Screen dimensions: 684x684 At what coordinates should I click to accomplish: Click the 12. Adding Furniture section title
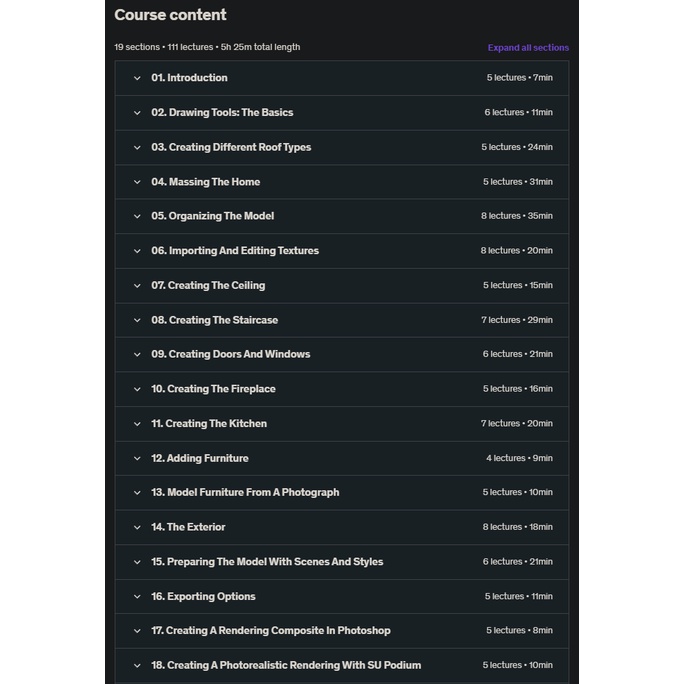pyautogui.click(x=200, y=458)
